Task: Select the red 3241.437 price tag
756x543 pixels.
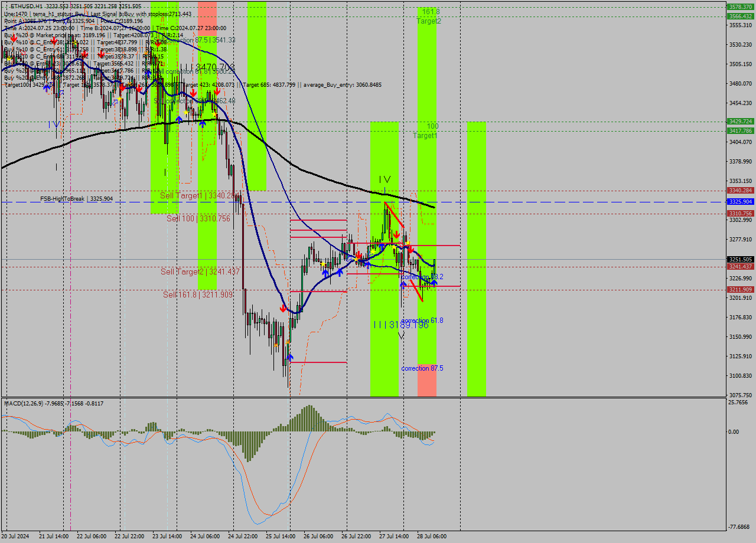Action: [x=740, y=266]
